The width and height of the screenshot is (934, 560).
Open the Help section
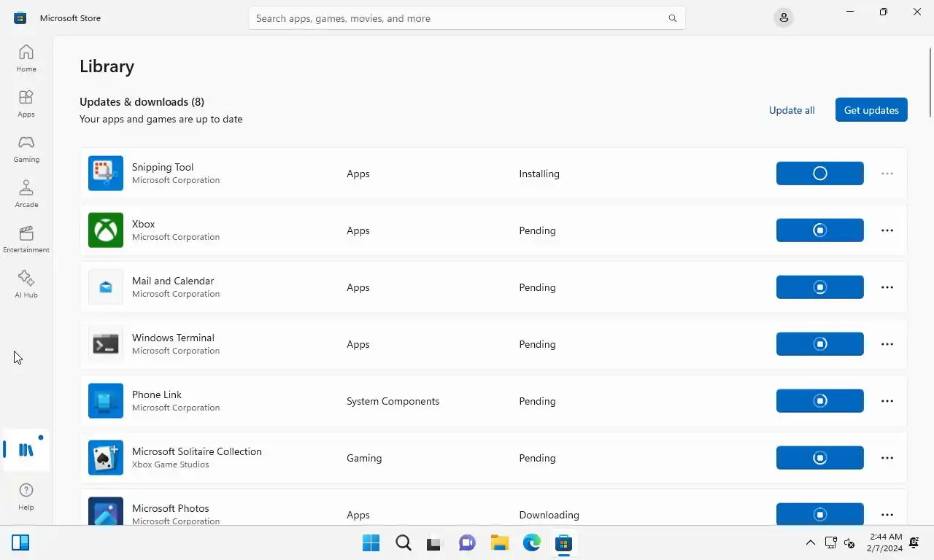[26, 497]
